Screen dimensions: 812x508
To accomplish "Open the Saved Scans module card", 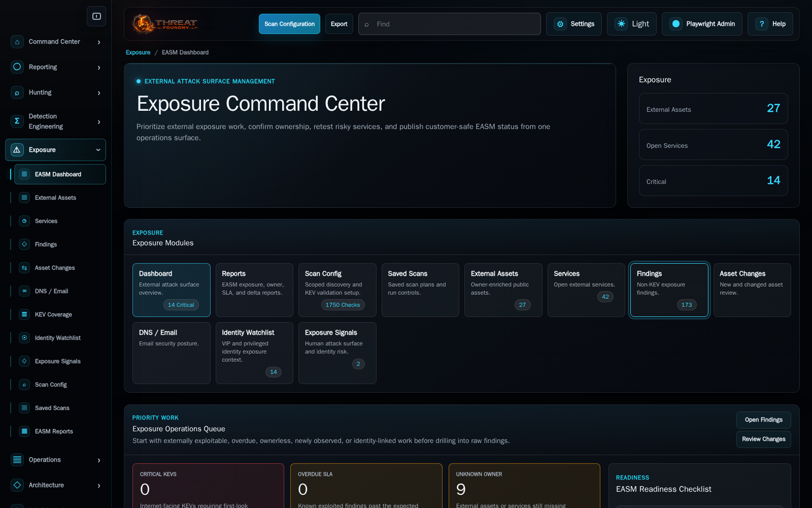I will [x=420, y=290].
